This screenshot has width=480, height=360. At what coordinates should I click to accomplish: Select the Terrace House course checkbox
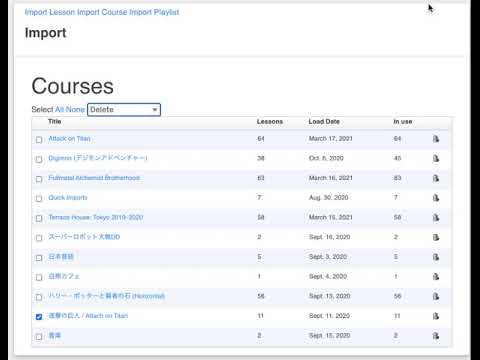tap(39, 218)
